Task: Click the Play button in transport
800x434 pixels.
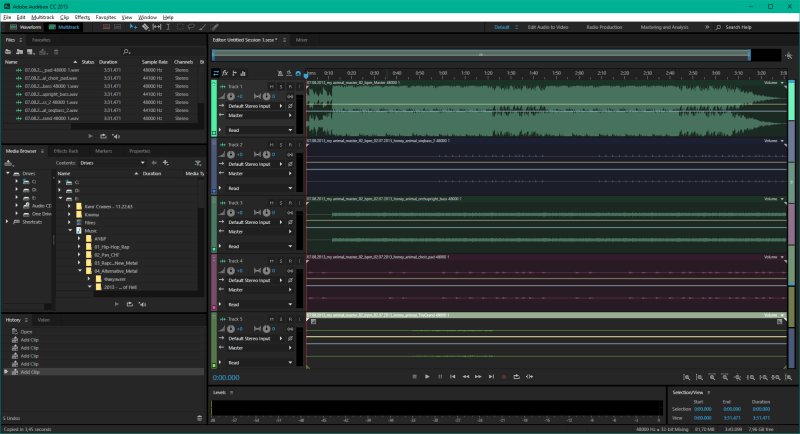Action: (427, 377)
